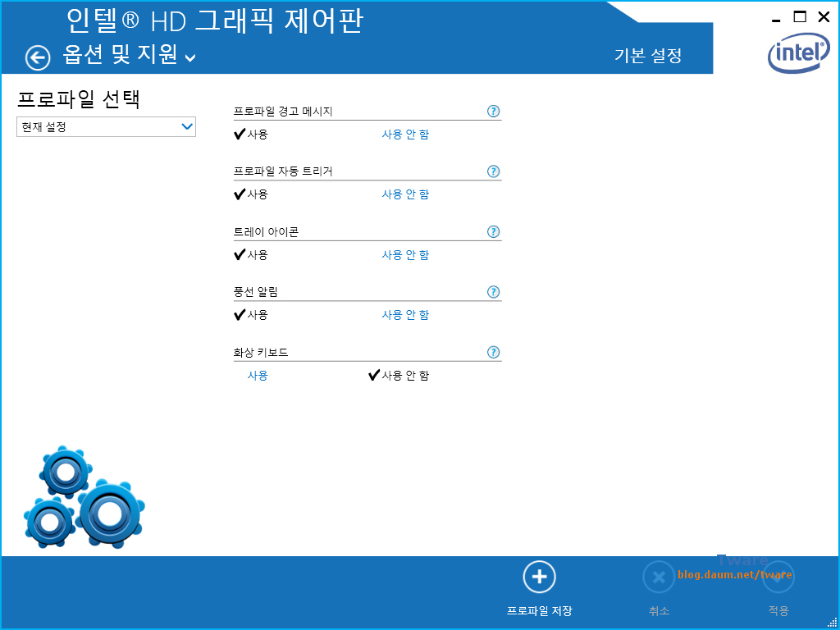Select 사용 안 함 for 화상 키보드

click(x=399, y=376)
